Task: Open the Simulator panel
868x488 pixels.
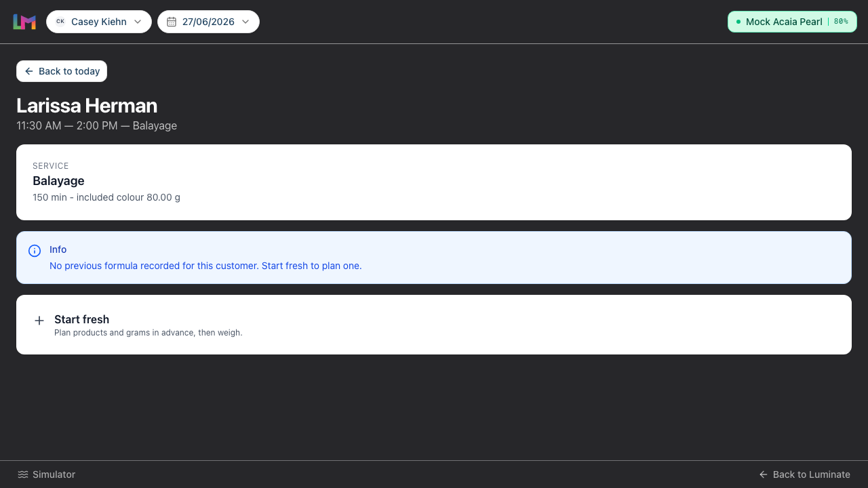Action: click(x=46, y=474)
